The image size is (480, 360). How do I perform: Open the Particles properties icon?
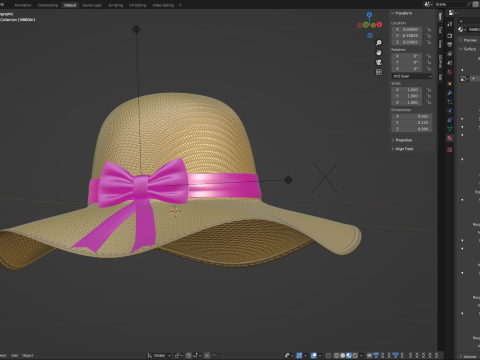450,102
